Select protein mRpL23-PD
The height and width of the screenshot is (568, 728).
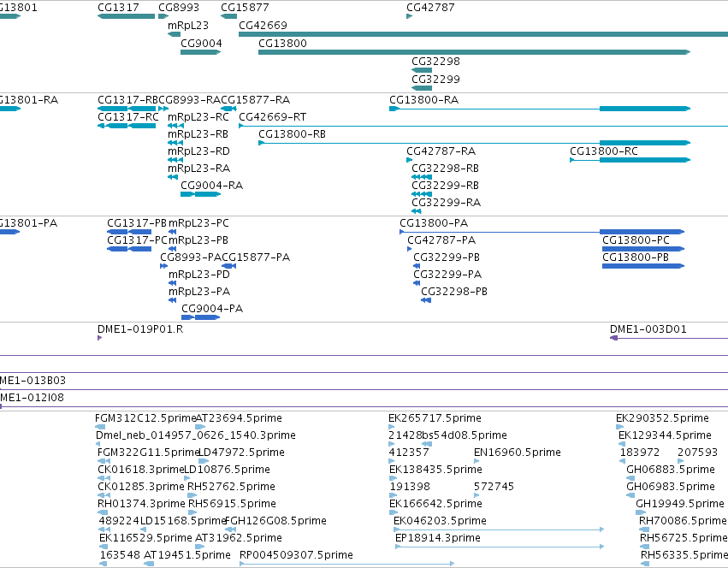tap(199, 275)
